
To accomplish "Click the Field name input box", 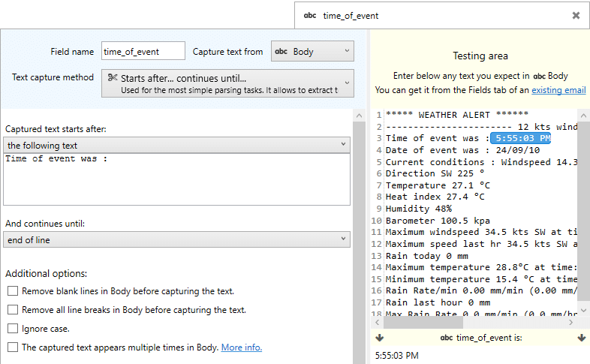I will (143, 51).
